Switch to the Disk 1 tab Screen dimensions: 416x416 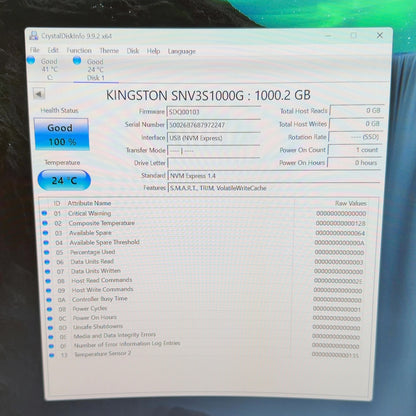96,69
